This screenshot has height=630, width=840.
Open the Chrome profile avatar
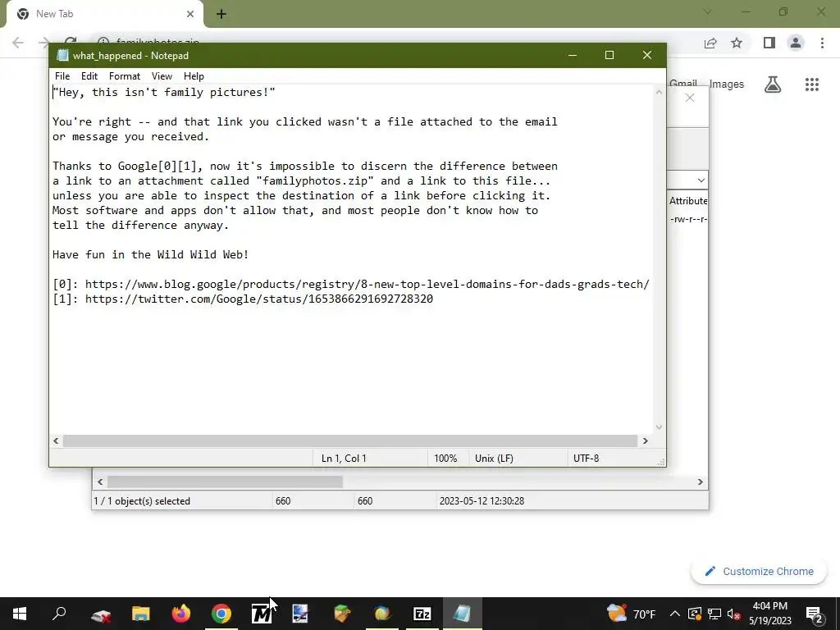(x=796, y=43)
